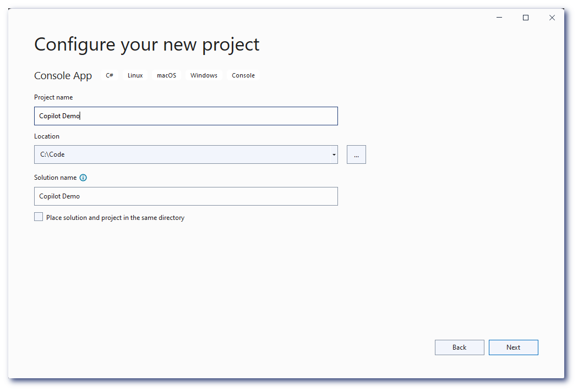578x392 pixels.
Task: Click the Console tag
Action: [243, 75]
